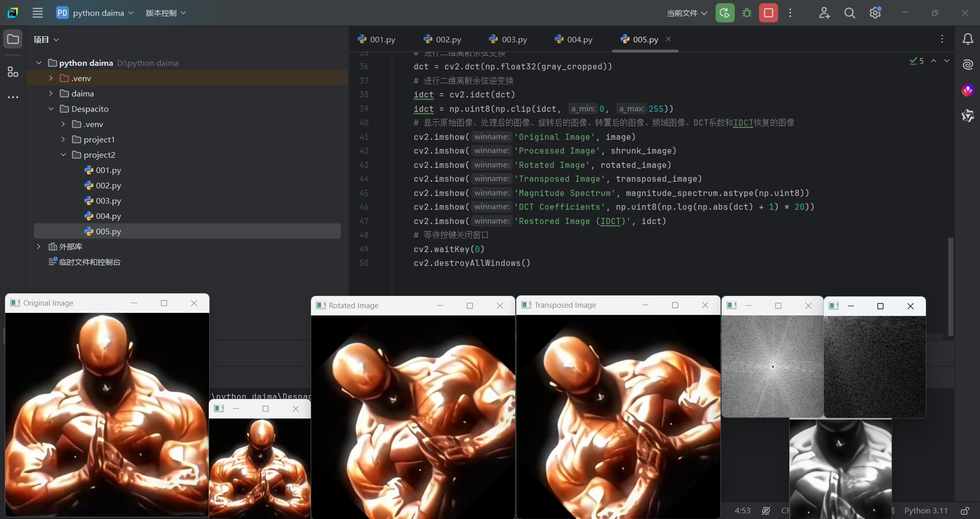Click the cv2.destroyAllWindows() code line
This screenshot has width=980, height=519.
[x=472, y=263]
